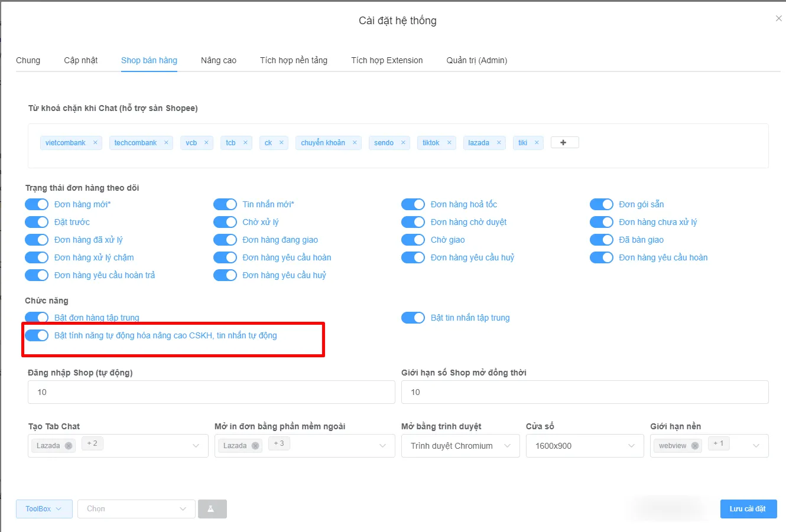Add a new blocked keyword with plus button

(564, 142)
